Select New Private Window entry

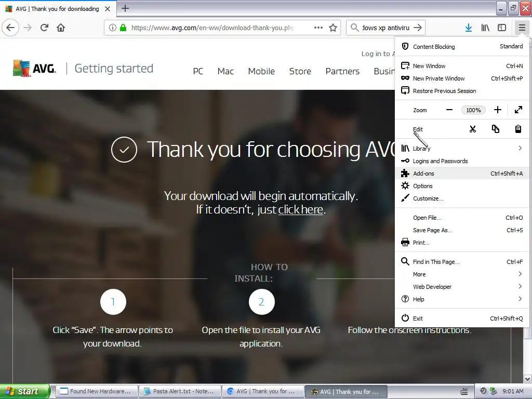462,78
